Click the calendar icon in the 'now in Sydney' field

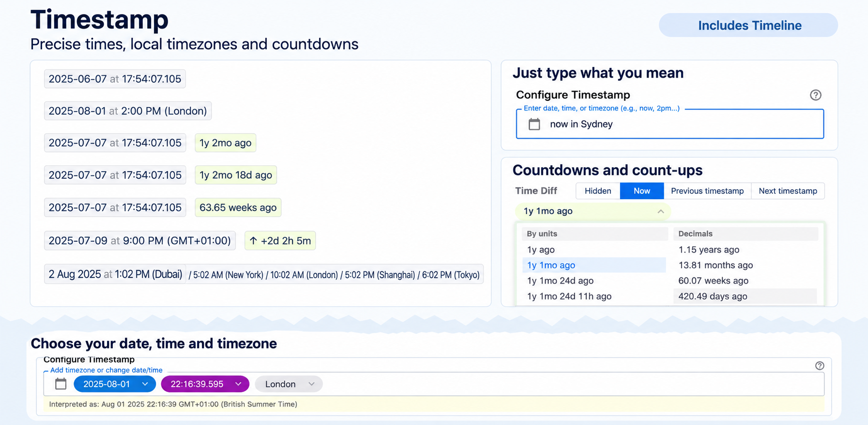coord(534,124)
